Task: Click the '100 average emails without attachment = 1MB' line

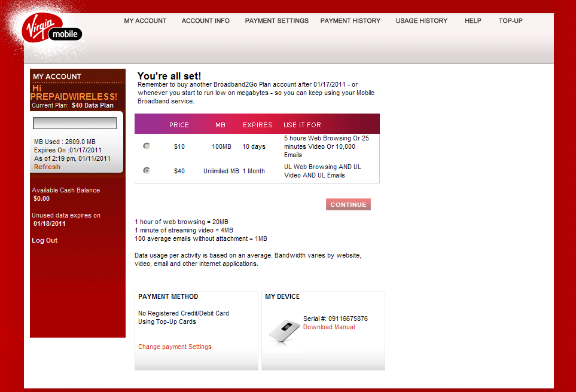Action: [201, 238]
